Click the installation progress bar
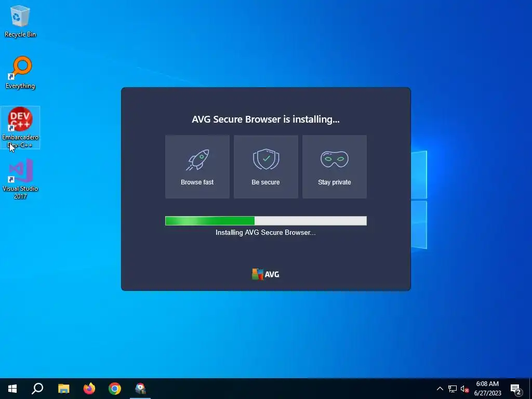The width and height of the screenshot is (532, 399). 265,221
